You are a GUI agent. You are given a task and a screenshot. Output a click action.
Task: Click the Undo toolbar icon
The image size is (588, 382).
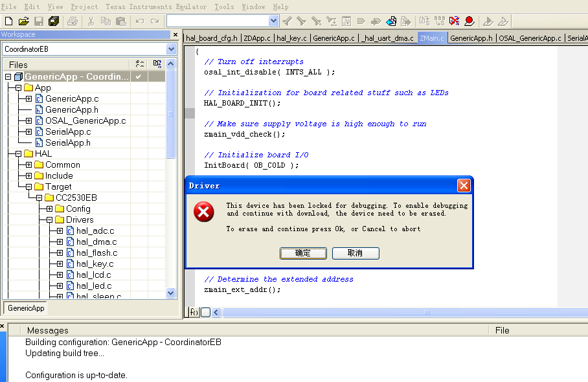point(139,21)
